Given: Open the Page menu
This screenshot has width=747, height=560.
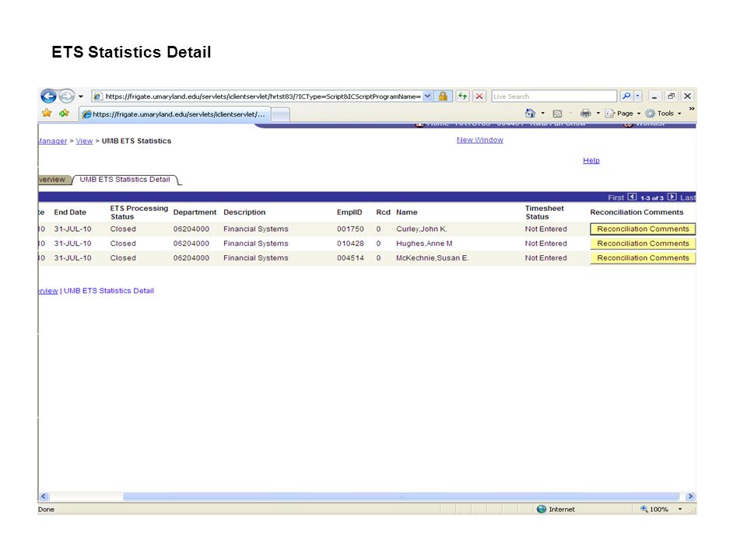Looking at the screenshot, I should [623, 114].
